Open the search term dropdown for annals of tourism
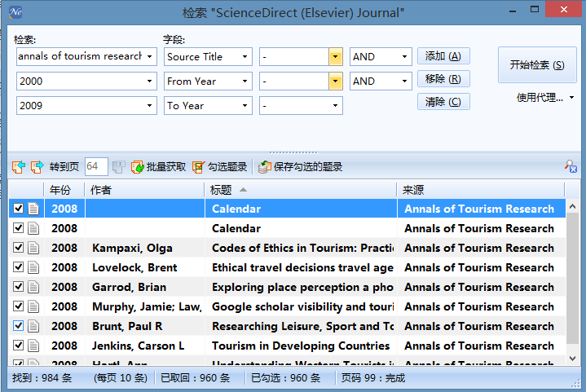The height and width of the screenshot is (392, 586). [x=149, y=57]
